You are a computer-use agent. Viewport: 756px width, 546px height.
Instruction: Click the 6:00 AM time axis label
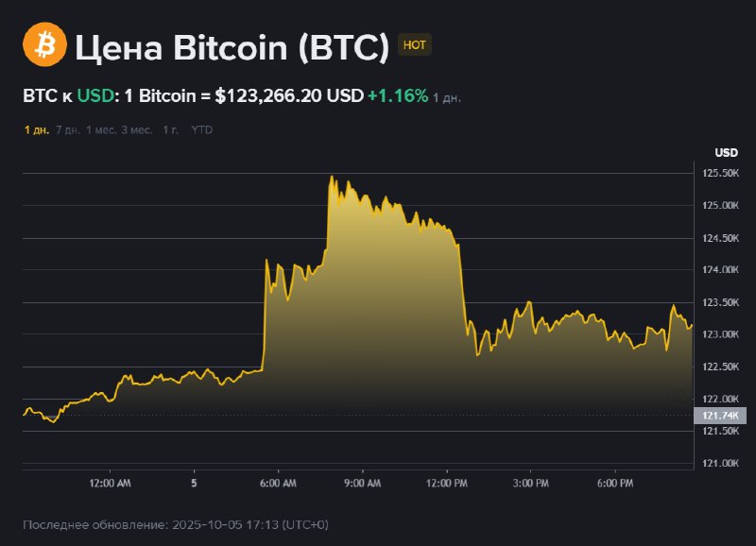pos(278,483)
